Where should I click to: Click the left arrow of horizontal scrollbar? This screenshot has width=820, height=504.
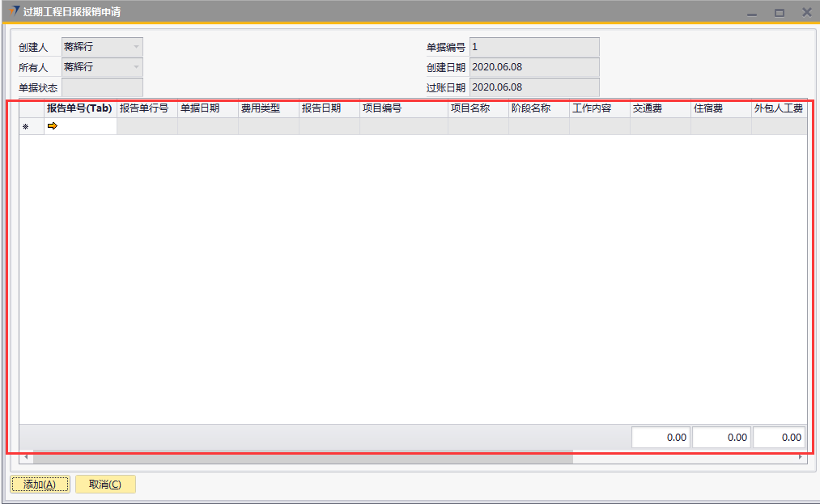tap(26, 458)
